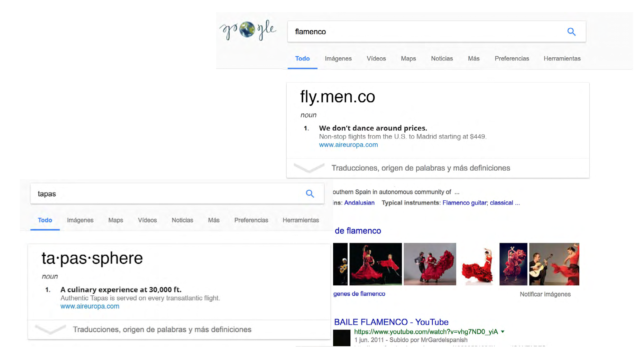Select Todo tab in flamenco search
The width and height of the screenshot is (644, 351).
(302, 58)
